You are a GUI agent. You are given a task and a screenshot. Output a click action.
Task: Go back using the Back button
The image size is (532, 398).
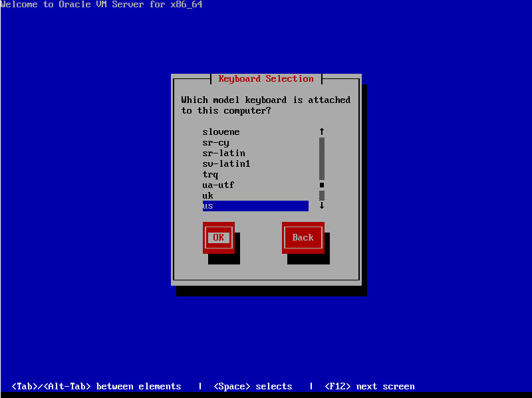303,238
